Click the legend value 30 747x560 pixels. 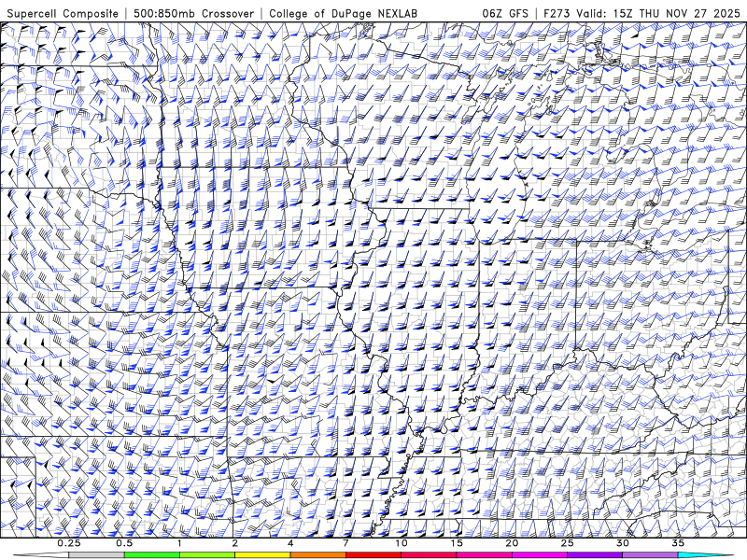pos(623,543)
